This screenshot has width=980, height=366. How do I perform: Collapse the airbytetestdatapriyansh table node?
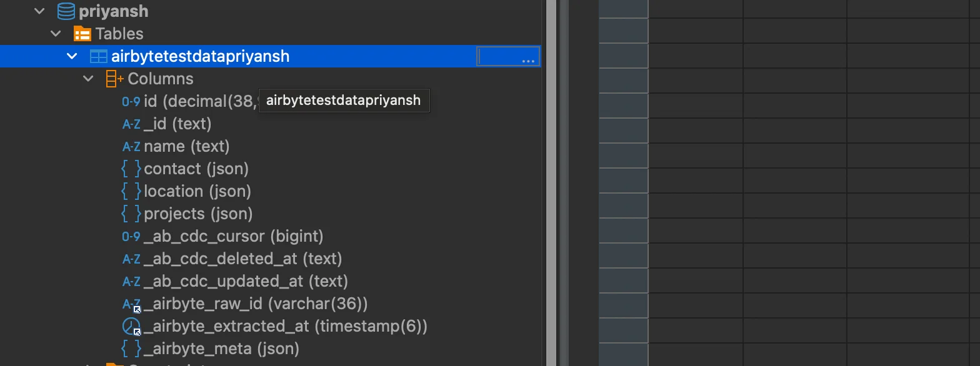[72, 56]
